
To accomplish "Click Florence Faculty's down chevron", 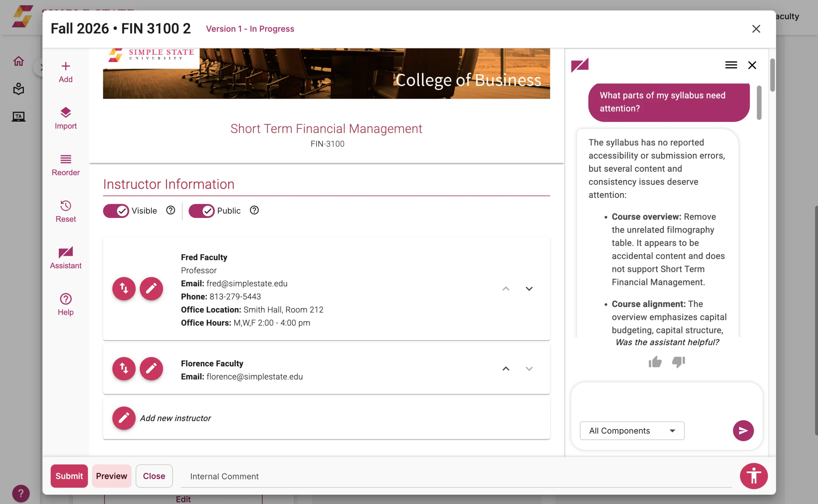I will coord(529,369).
